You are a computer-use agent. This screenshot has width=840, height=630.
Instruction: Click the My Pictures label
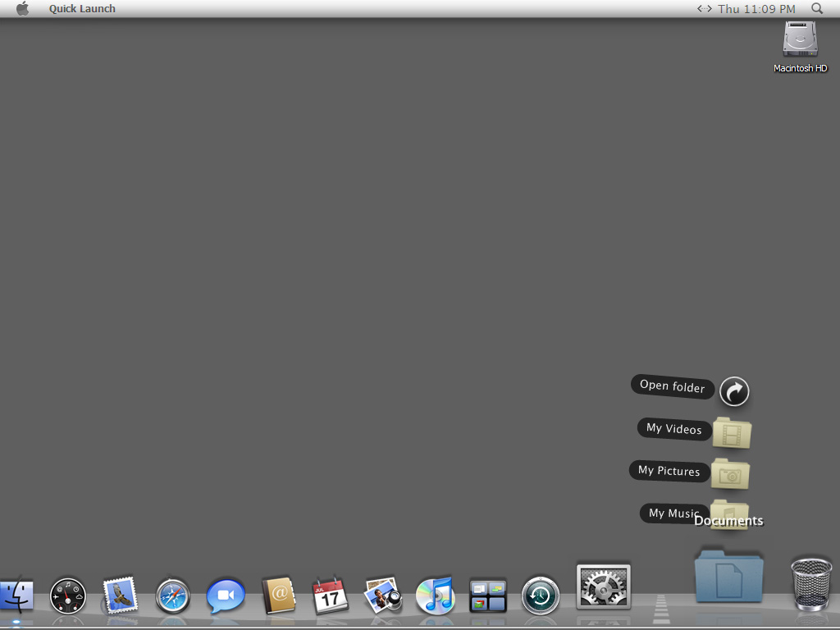(669, 471)
